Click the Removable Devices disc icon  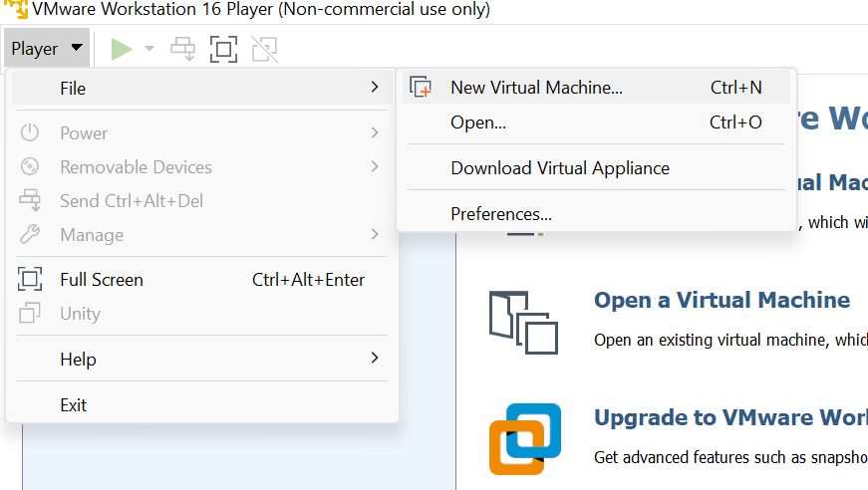point(30,166)
